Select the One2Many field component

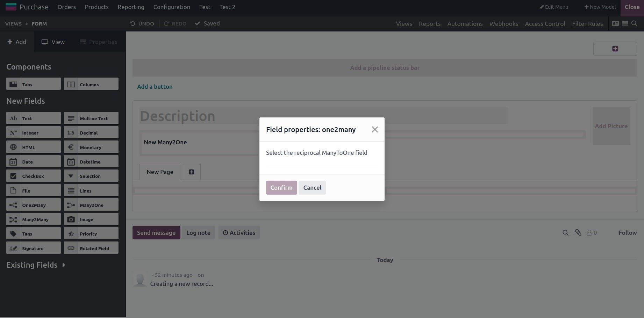coord(34,205)
